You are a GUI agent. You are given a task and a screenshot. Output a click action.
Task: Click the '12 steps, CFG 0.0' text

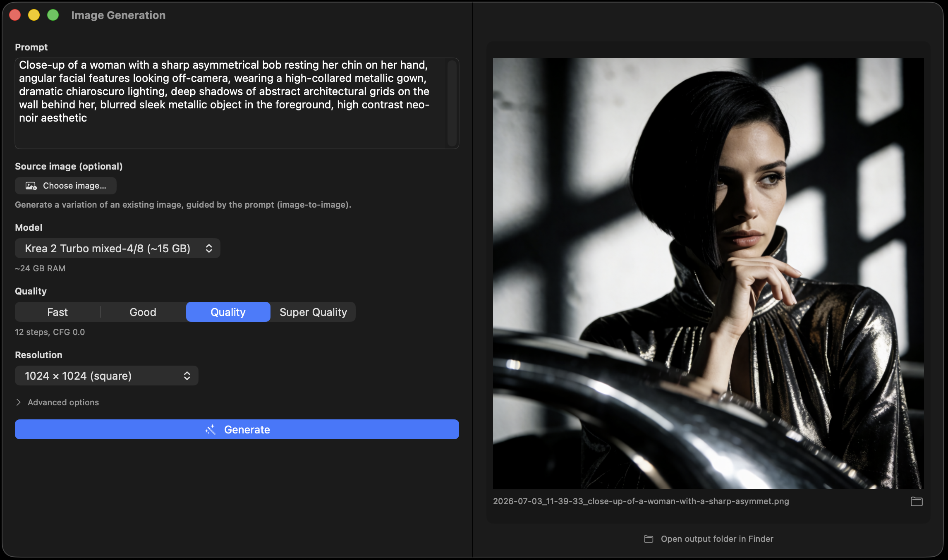coord(50,332)
